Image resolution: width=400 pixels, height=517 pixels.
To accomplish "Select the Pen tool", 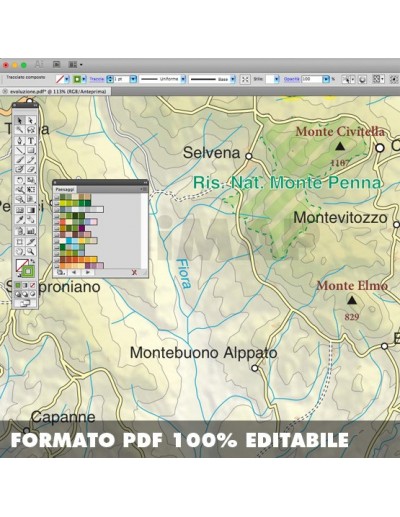I will pyautogui.click(x=20, y=141).
